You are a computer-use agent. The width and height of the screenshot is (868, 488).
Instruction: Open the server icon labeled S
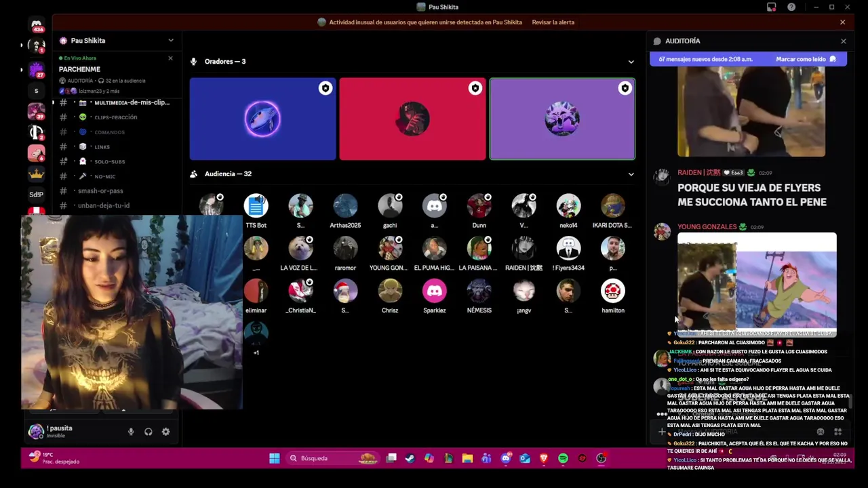coord(37,91)
